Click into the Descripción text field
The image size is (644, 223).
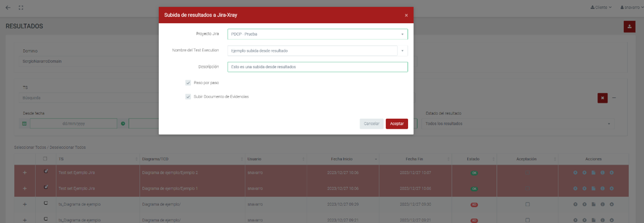(x=317, y=67)
